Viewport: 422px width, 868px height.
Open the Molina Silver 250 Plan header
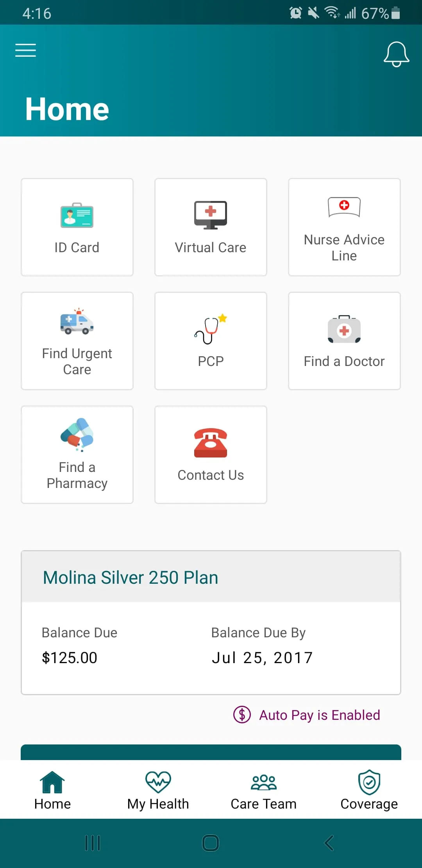[131, 577]
